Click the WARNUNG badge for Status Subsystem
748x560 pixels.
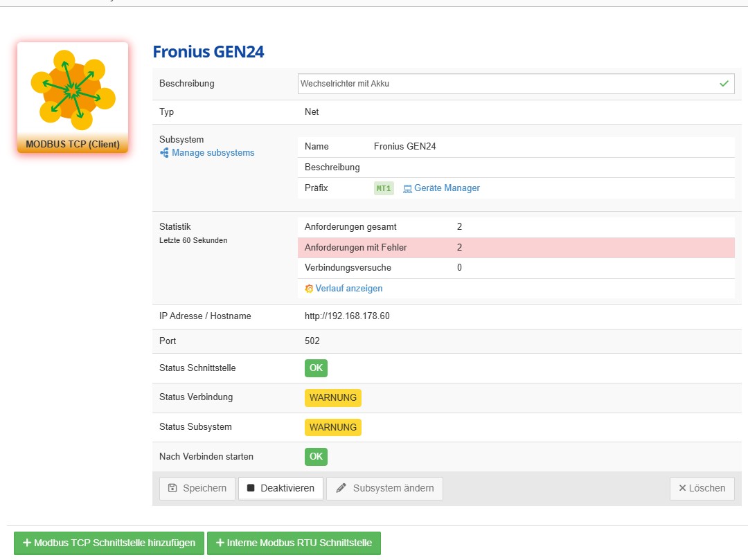click(333, 428)
